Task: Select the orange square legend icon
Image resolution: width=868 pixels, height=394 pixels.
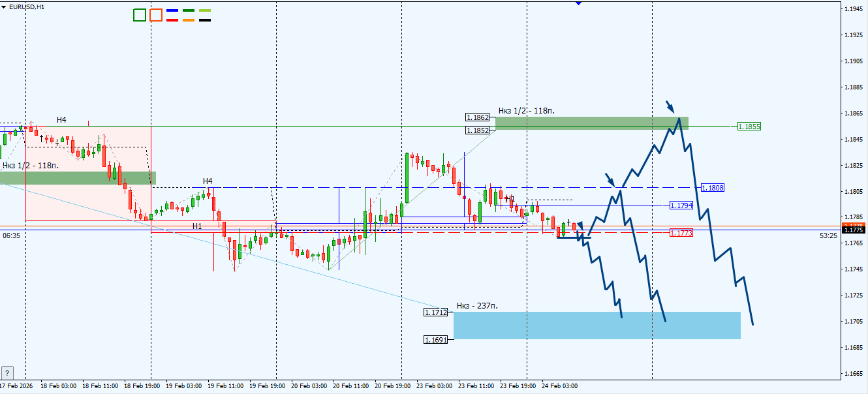Action: click(x=156, y=15)
